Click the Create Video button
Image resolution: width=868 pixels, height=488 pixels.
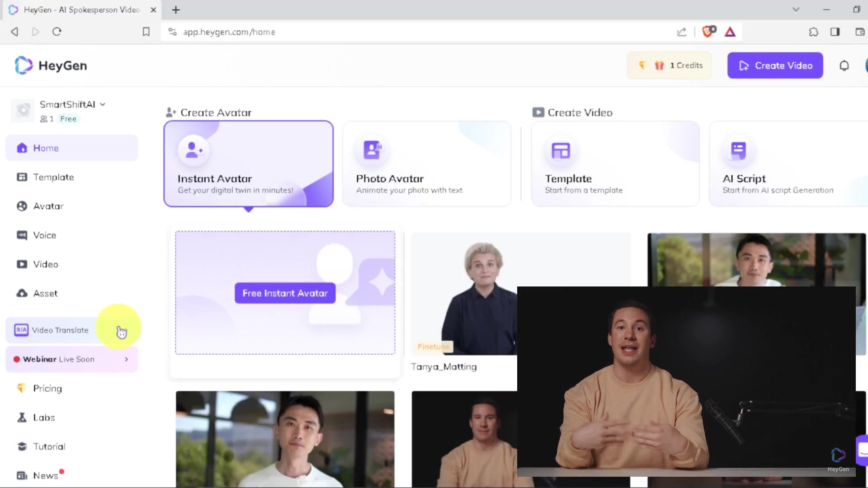pyautogui.click(x=775, y=66)
